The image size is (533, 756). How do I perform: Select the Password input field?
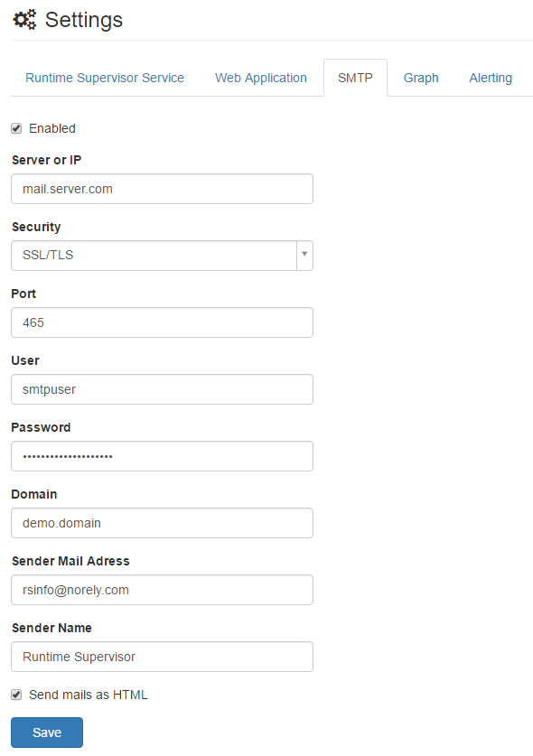[162, 456]
